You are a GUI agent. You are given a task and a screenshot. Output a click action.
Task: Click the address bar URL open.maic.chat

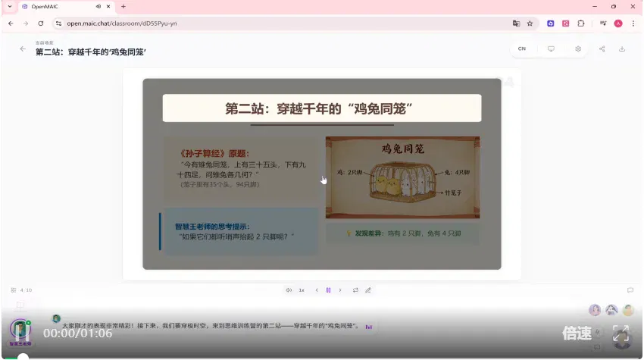122,23
